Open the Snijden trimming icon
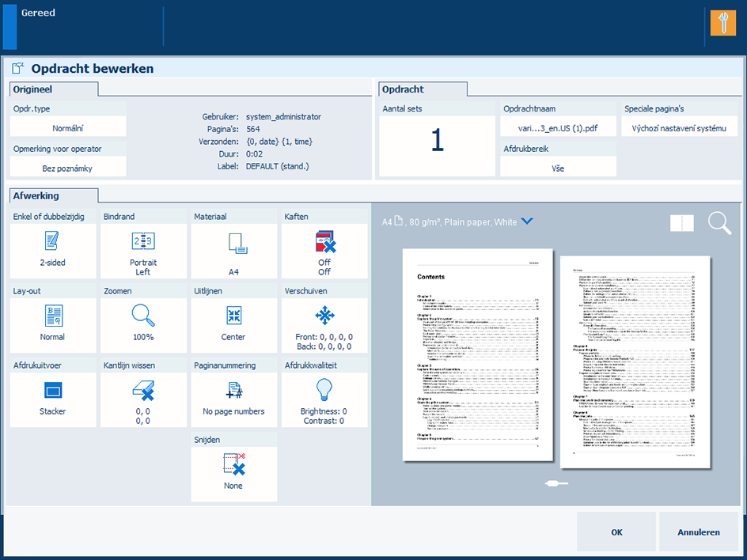This screenshot has height=560, width=747. click(x=233, y=464)
